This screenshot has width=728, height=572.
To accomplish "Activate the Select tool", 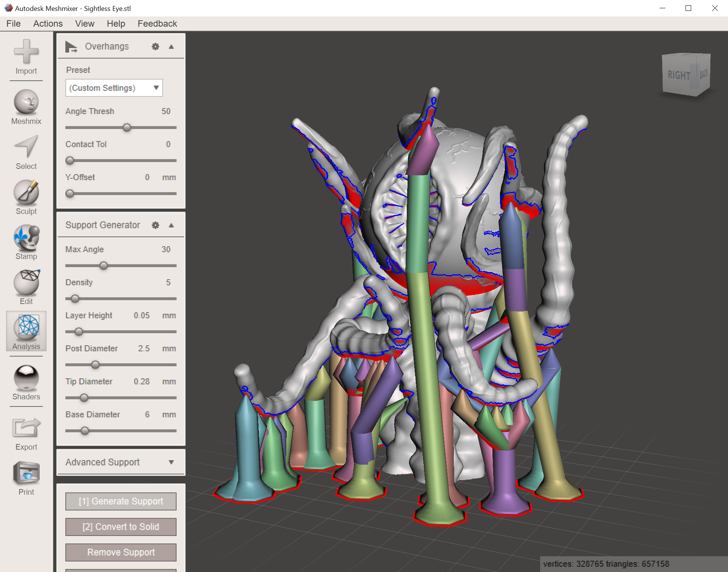I will tap(26, 152).
